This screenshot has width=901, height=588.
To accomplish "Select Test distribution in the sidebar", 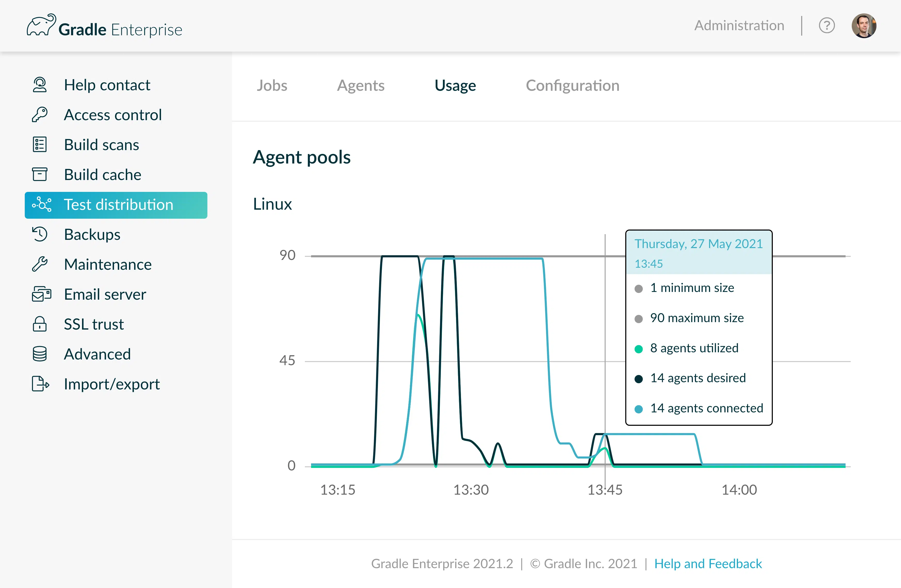I will (x=116, y=205).
